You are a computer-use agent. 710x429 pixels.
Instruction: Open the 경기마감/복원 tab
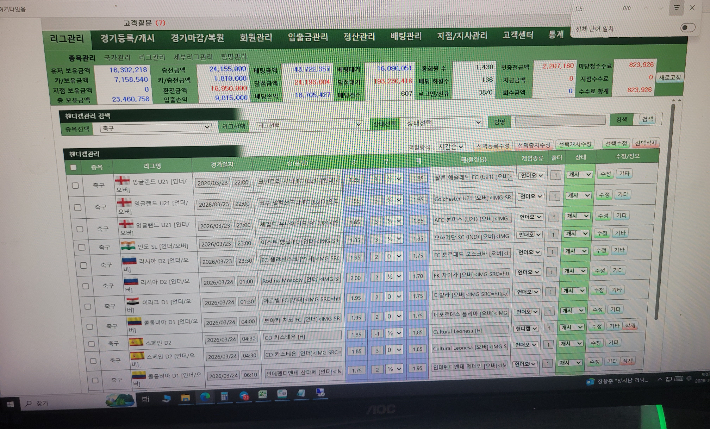click(x=197, y=38)
